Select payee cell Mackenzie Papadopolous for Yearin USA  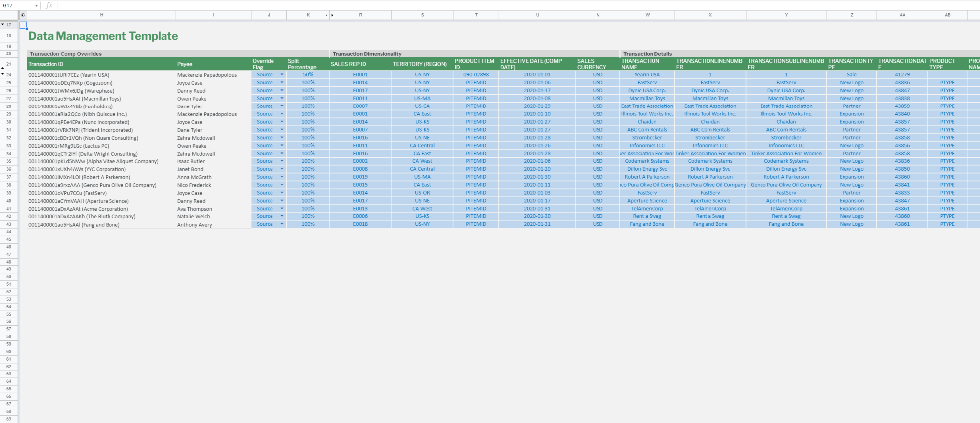(x=214, y=75)
